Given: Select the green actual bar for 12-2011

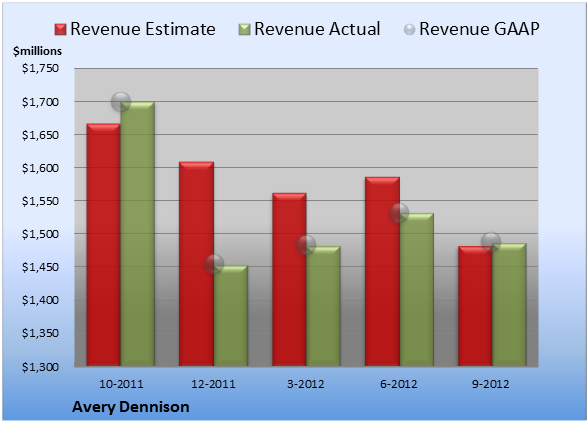Looking at the screenshot, I should [231, 316].
